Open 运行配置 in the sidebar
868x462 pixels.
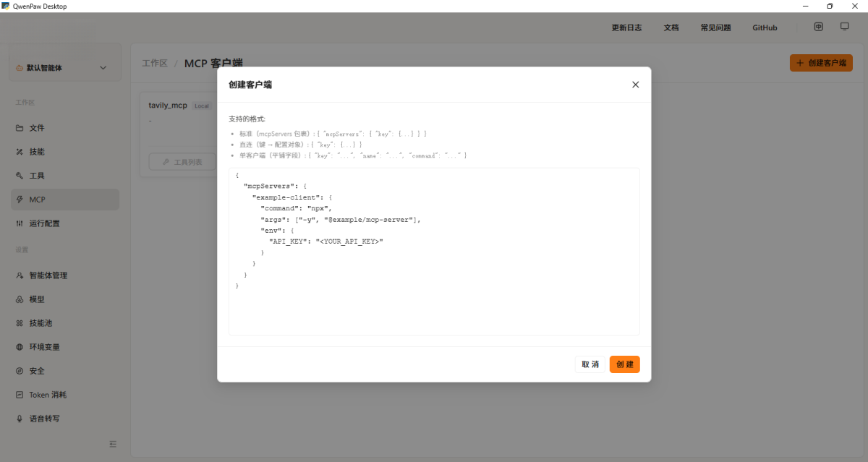[65, 223]
